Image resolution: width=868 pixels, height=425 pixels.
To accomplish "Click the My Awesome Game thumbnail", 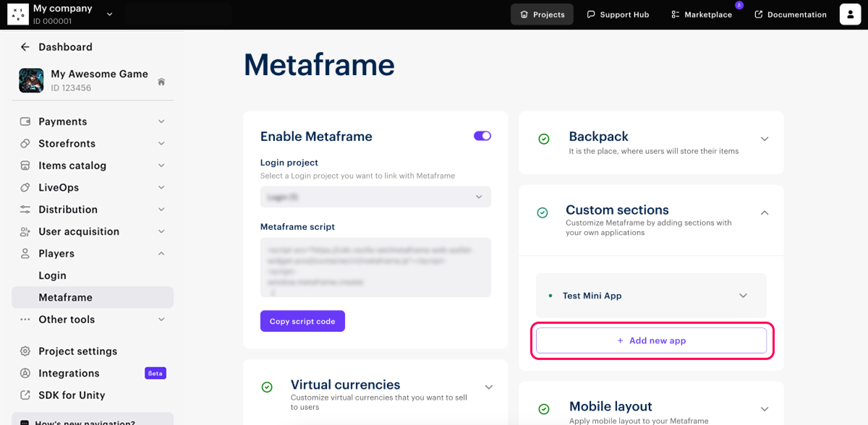I will coord(31,80).
